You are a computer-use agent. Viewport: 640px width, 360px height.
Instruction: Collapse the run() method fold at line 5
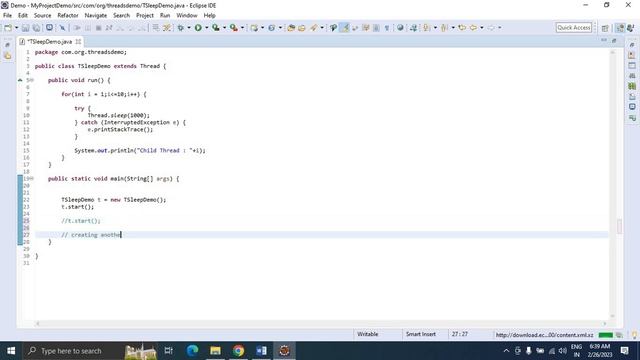coord(32,80)
